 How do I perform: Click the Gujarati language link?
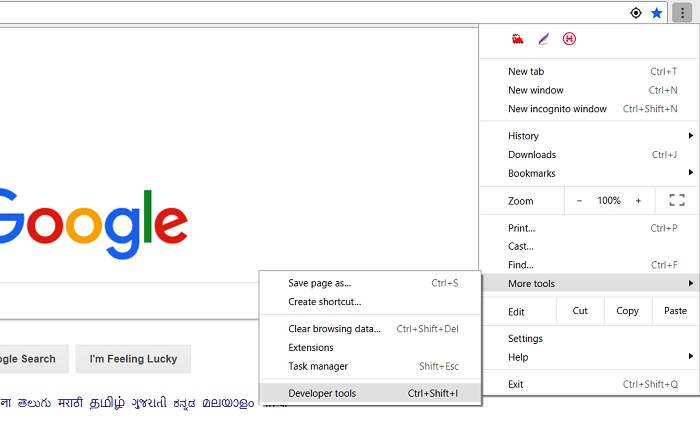click(x=149, y=403)
